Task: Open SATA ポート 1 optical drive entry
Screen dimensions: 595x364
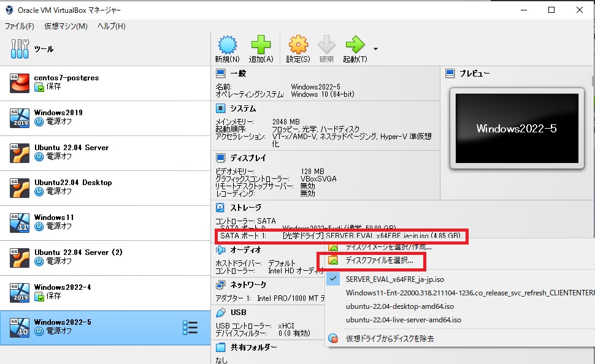Action: coord(340,236)
